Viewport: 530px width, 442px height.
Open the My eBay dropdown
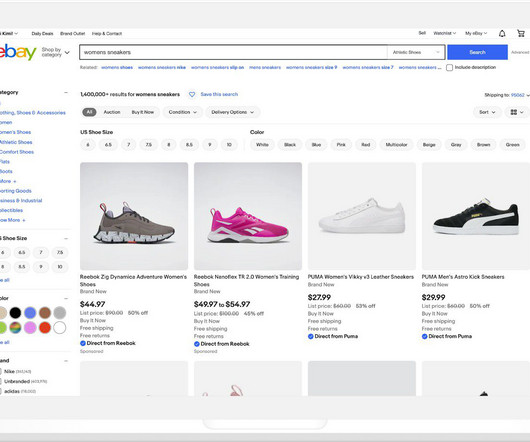[476, 33]
